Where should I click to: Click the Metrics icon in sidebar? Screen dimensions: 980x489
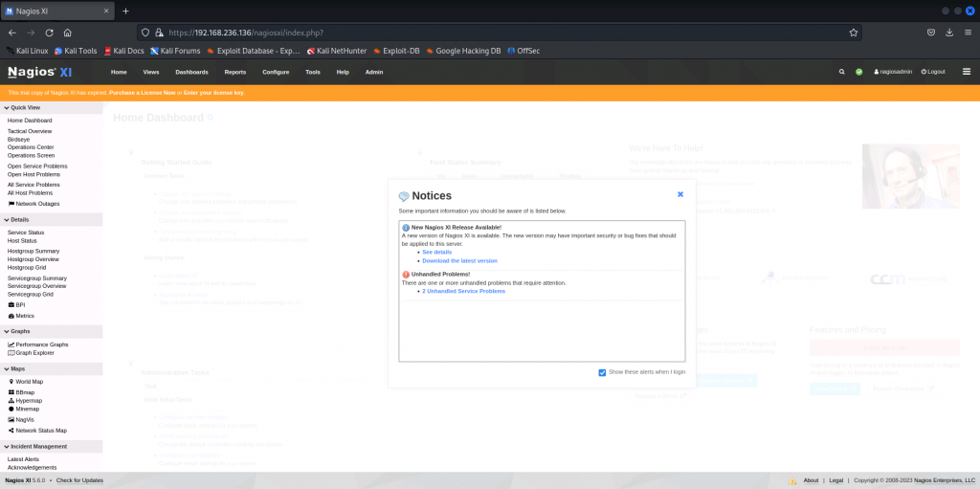pyautogui.click(x=11, y=317)
